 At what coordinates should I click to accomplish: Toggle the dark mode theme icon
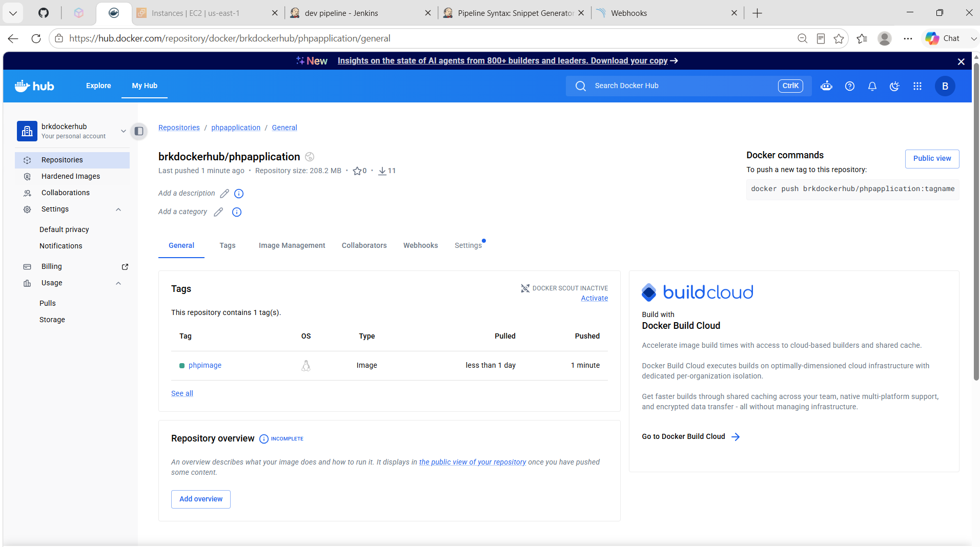point(895,86)
